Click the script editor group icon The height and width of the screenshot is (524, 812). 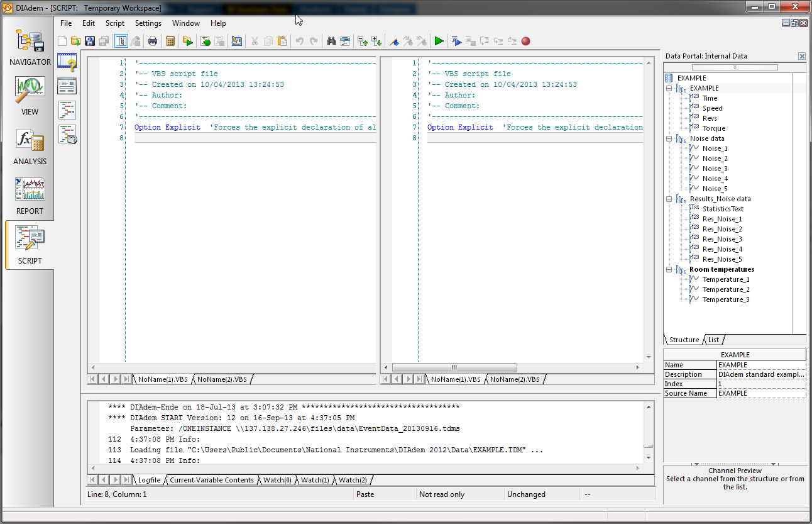coord(67,109)
